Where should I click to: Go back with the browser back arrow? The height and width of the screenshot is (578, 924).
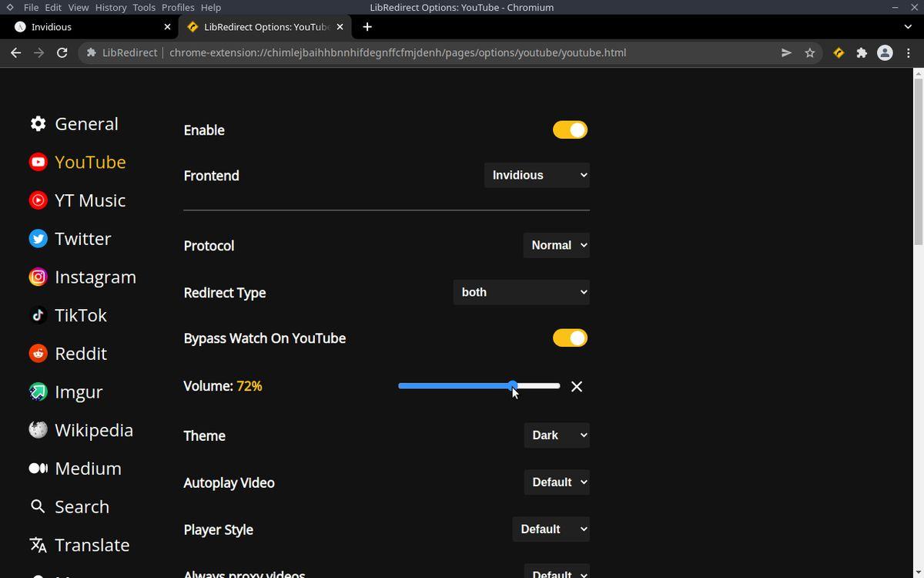[16, 52]
